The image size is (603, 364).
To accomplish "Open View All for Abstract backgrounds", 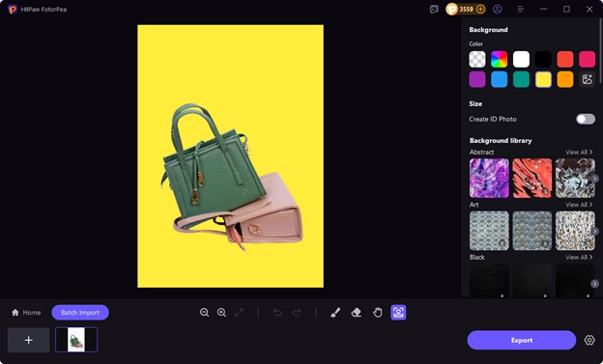I will tap(579, 153).
